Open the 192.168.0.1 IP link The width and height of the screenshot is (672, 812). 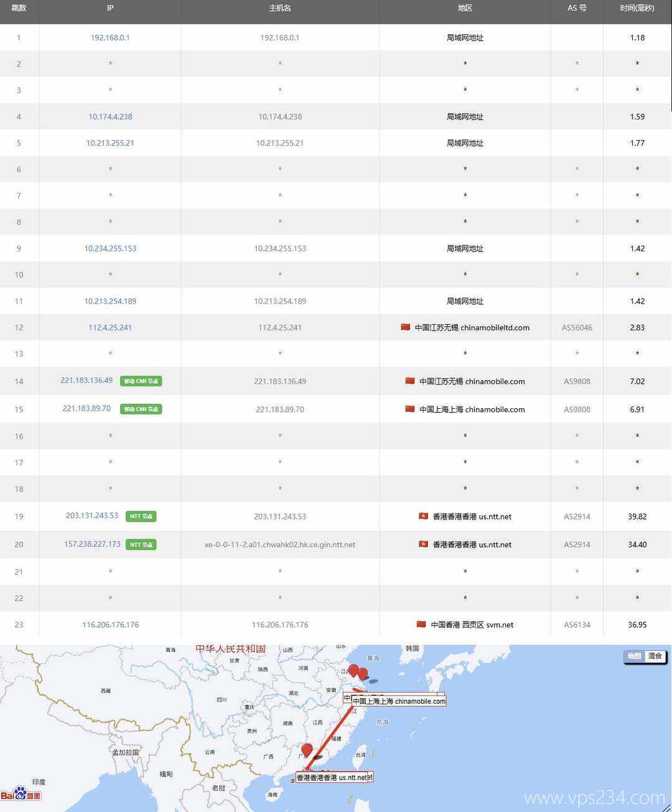(110, 37)
